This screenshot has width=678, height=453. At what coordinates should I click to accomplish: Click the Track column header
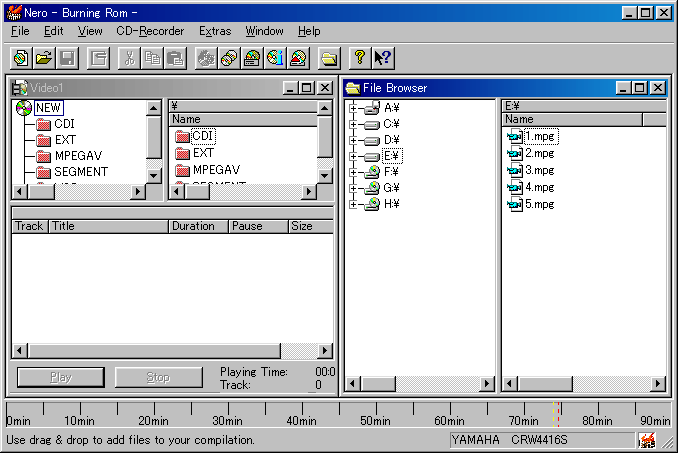tap(30, 226)
